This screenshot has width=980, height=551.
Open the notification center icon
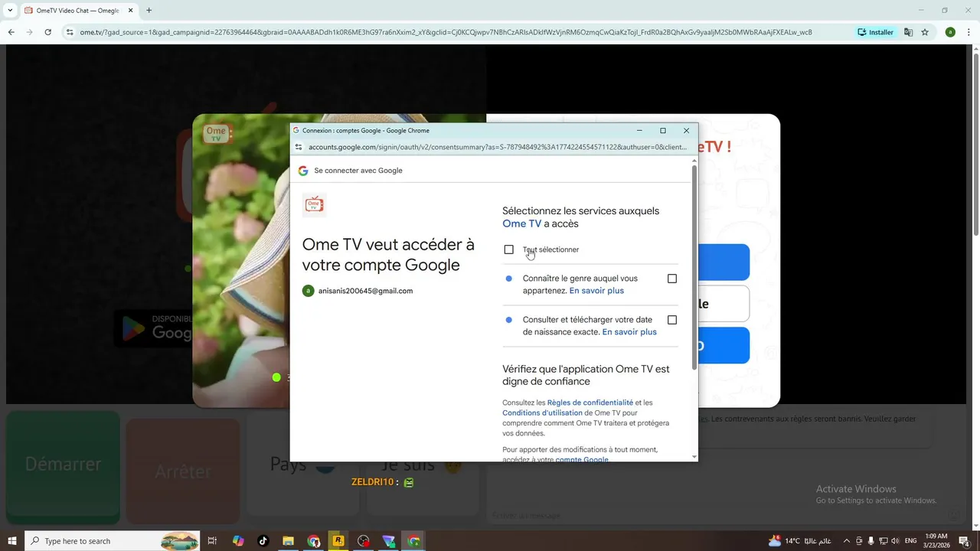pyautogui.click(x=964, y=541)
